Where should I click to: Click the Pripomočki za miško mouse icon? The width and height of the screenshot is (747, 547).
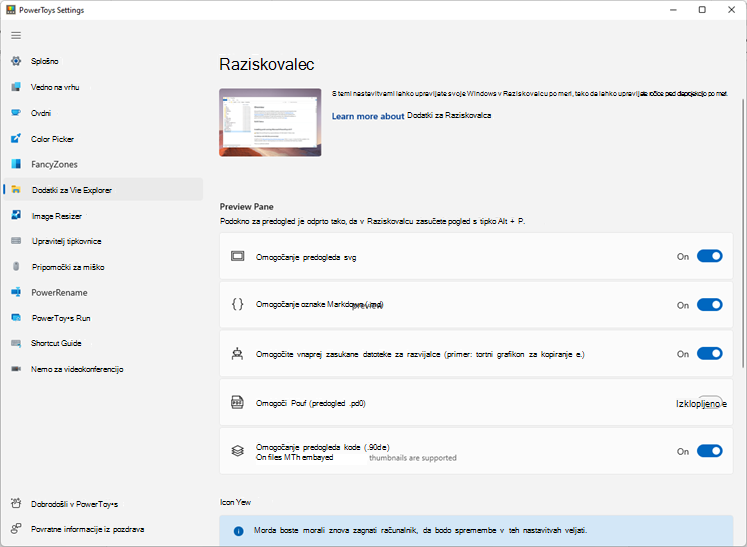point(16,266)
